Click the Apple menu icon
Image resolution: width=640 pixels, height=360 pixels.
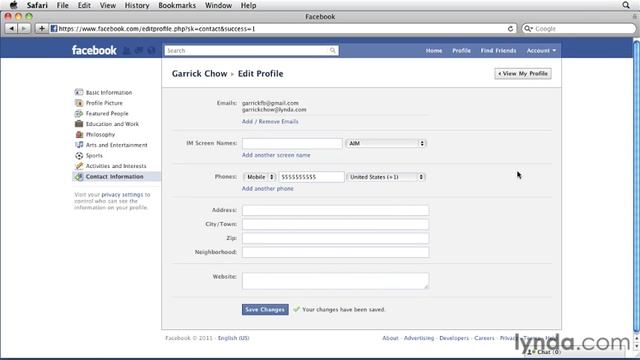[13, 5]
